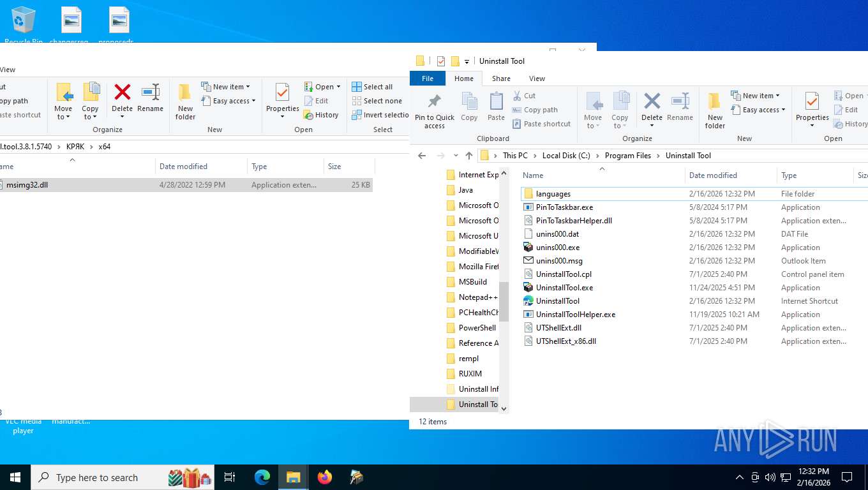
Task: Open Easy access dropdown in left window
Action: [x=228, y=101]
